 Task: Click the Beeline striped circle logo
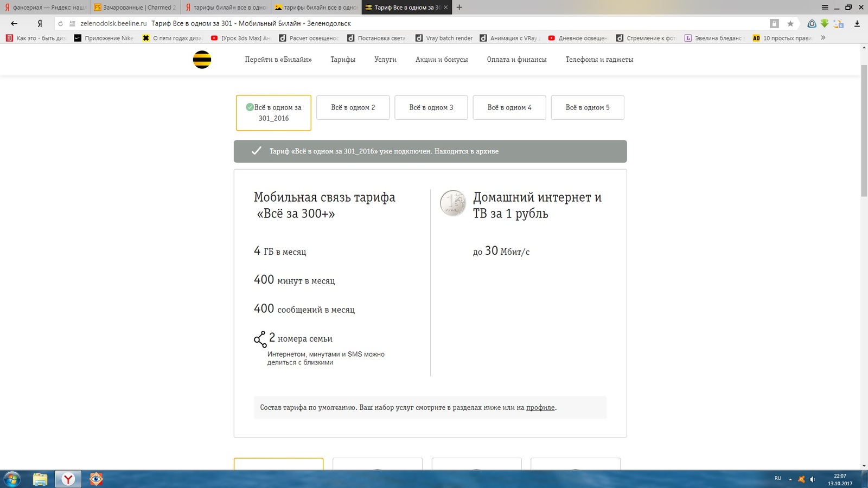point(202,59)
